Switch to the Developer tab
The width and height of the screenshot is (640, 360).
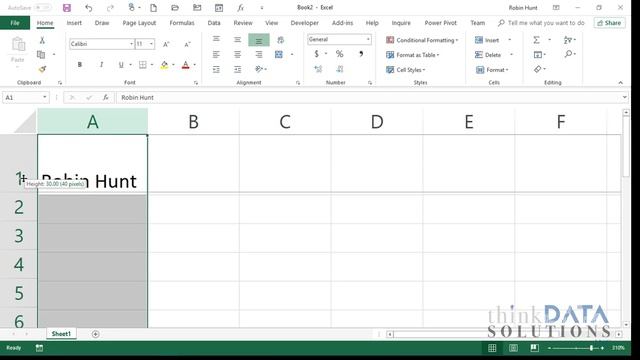(x=304, y=23)
